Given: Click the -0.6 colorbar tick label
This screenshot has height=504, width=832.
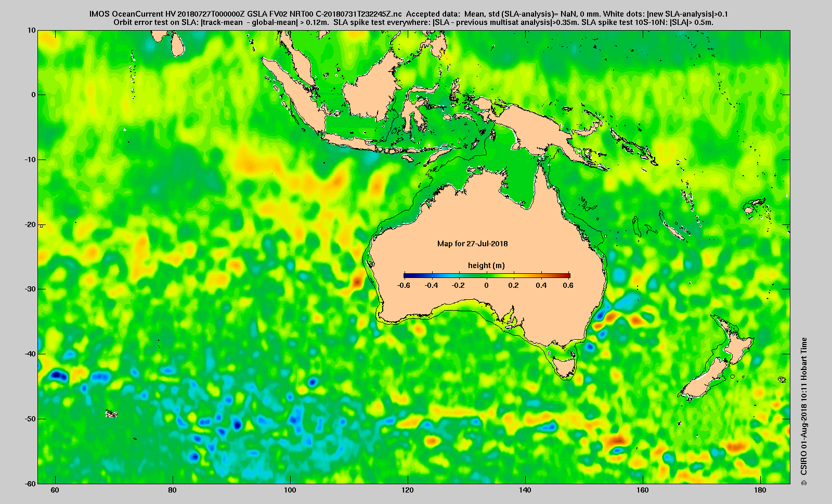Looking at the screenshot, I should click(404, 285).
